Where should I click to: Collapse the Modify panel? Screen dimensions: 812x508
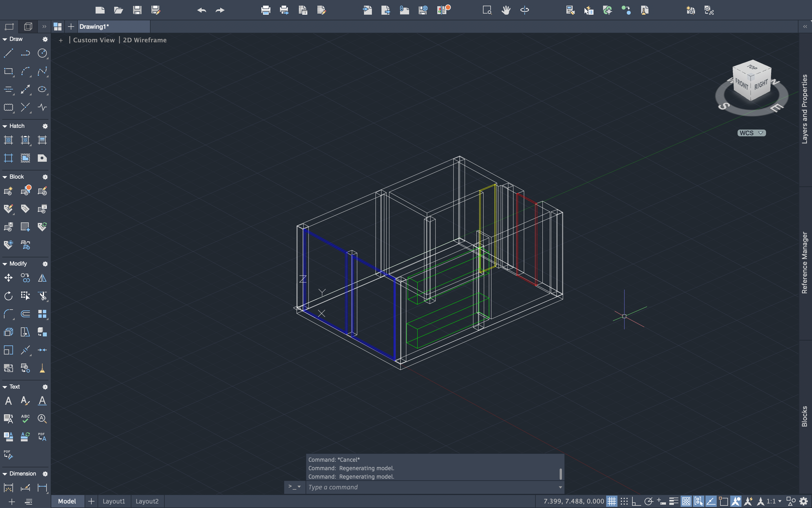pyautogui.click(x=5, y=264)
